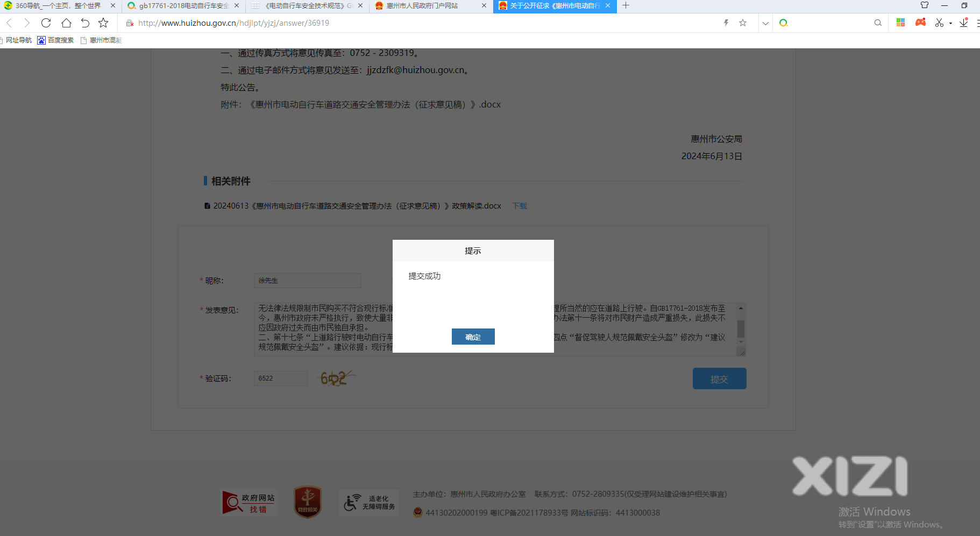Refresh the captcha image
Viewport: 980px width, 536px height.
[337, 378]
